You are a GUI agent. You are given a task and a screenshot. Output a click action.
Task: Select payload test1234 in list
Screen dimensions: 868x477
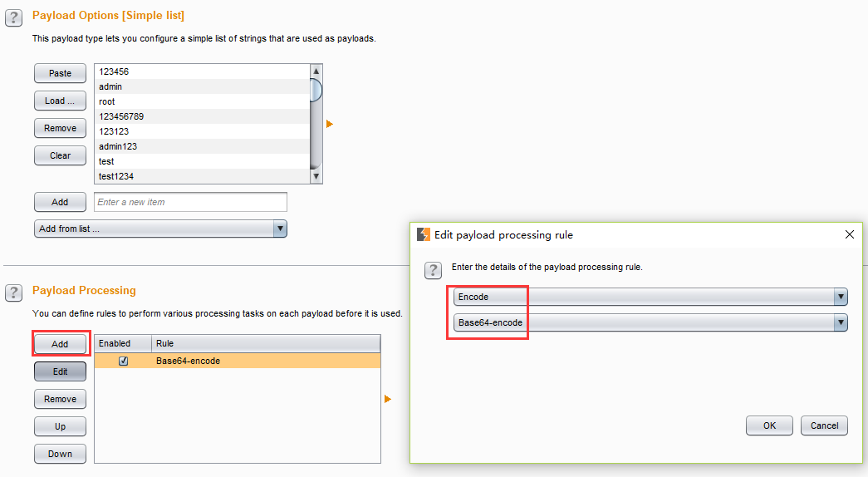(x=202, y=176)
